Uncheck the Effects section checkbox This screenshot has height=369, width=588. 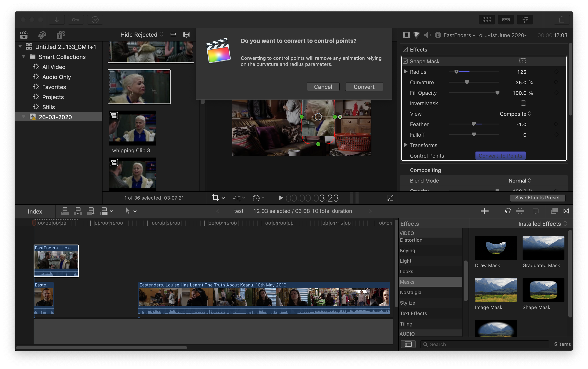[x=405, y=50]
